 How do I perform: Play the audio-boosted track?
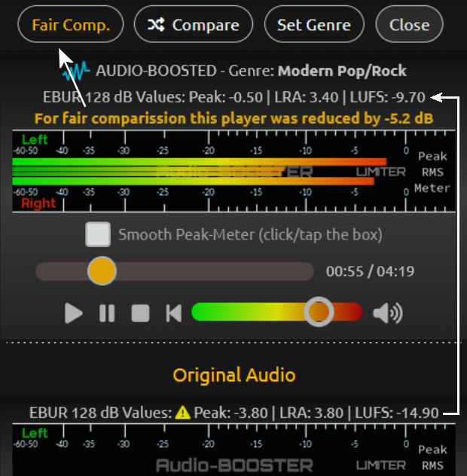pyautogui.click(x=74, y=313)
